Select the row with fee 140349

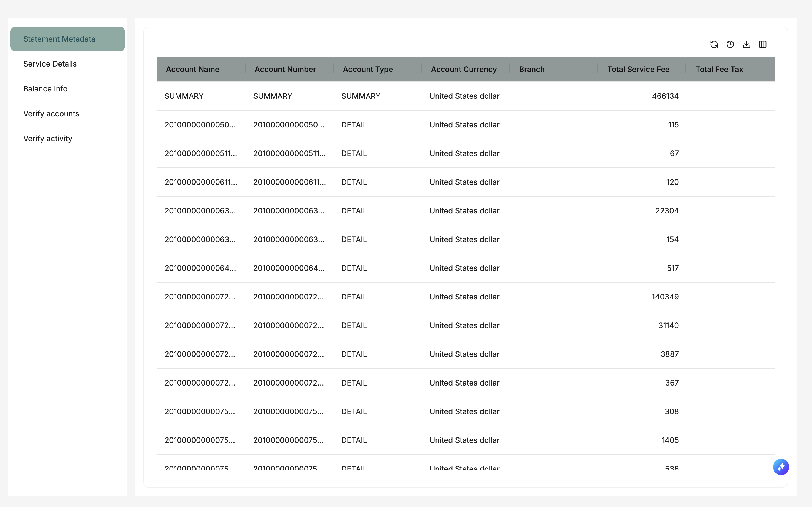(x=465, y=297)
